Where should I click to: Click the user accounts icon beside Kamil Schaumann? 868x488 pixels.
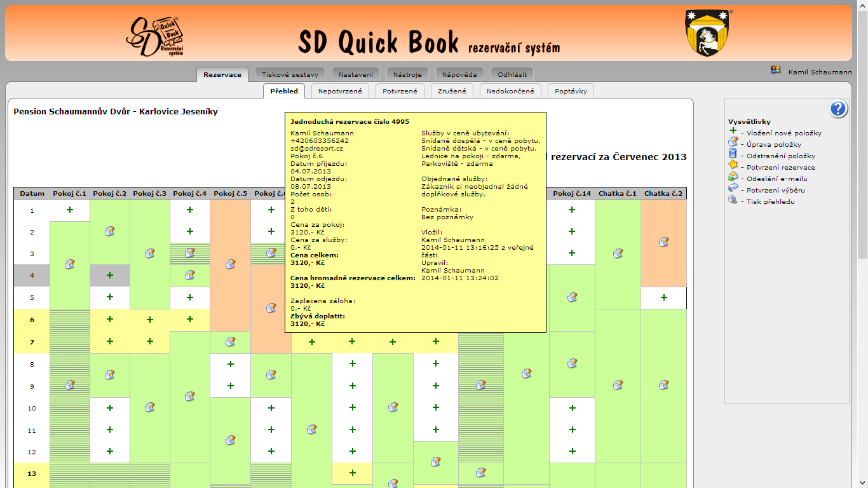tap(776, 70)
